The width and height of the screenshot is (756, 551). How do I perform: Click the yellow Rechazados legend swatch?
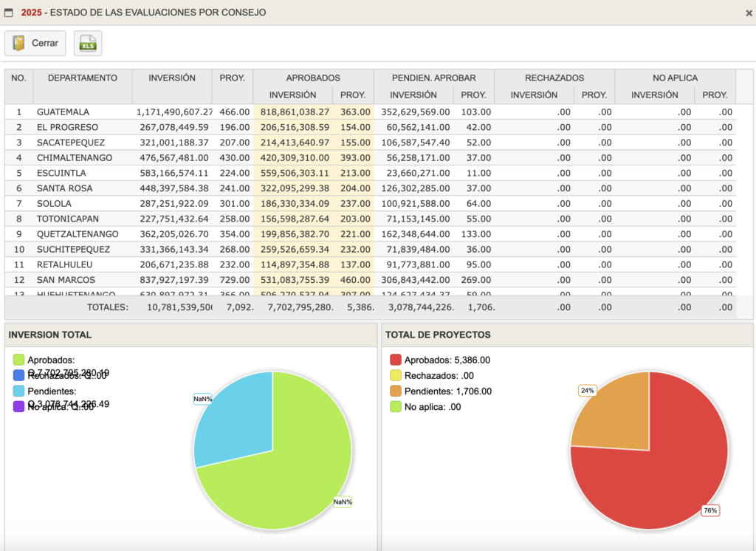(396, 375)
